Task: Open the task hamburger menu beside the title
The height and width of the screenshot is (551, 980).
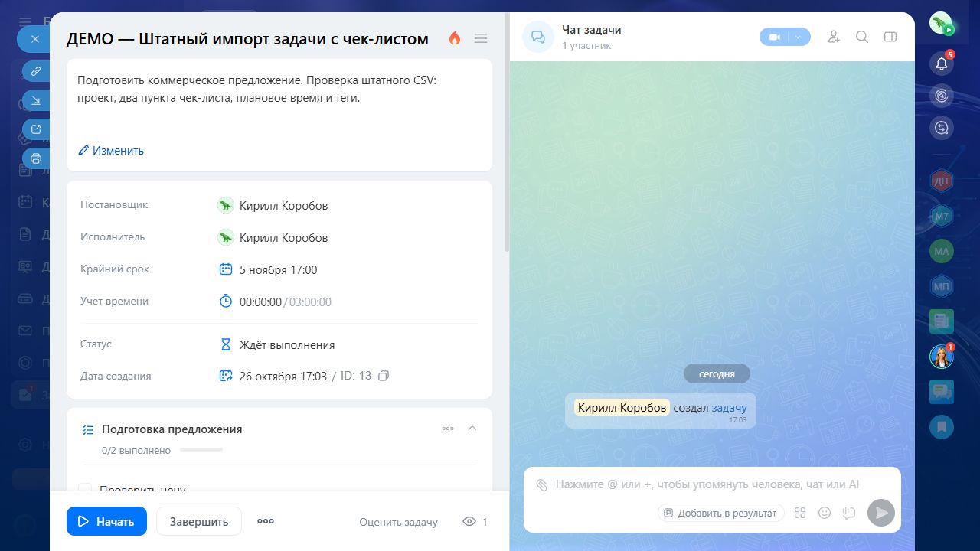Action: (x=481, y=38)
